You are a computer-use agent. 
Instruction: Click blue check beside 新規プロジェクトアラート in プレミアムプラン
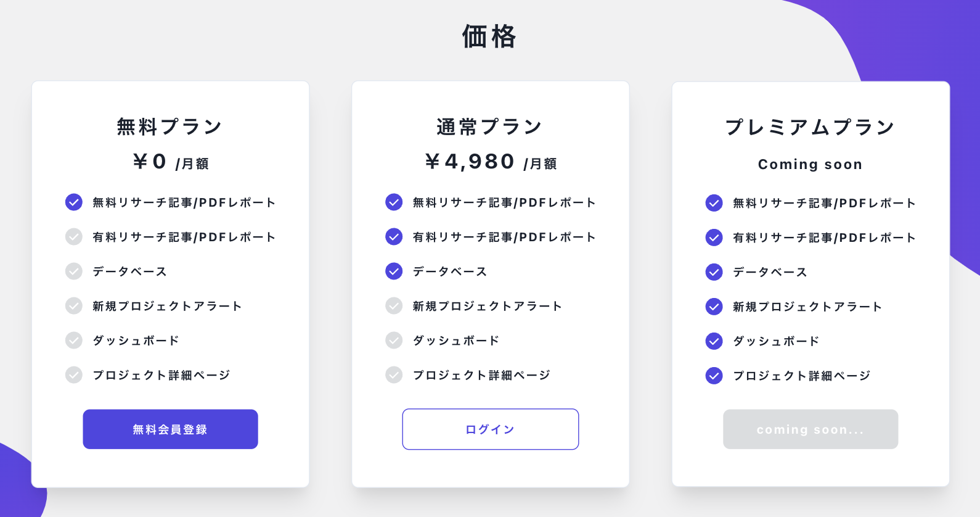(x=714, y=307)
